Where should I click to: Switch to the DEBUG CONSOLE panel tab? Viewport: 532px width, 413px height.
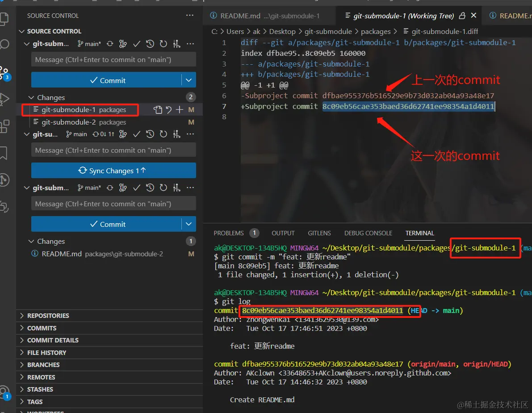[368, 233]
